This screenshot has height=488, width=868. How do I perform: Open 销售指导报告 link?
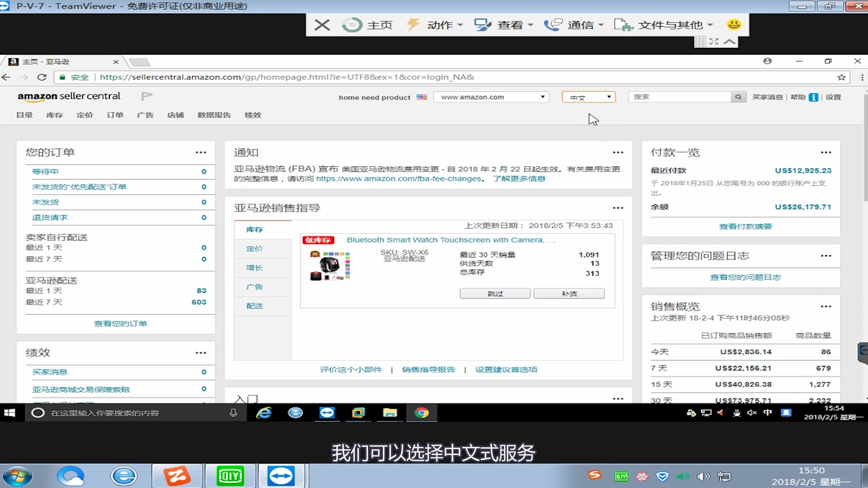(428, 370)
